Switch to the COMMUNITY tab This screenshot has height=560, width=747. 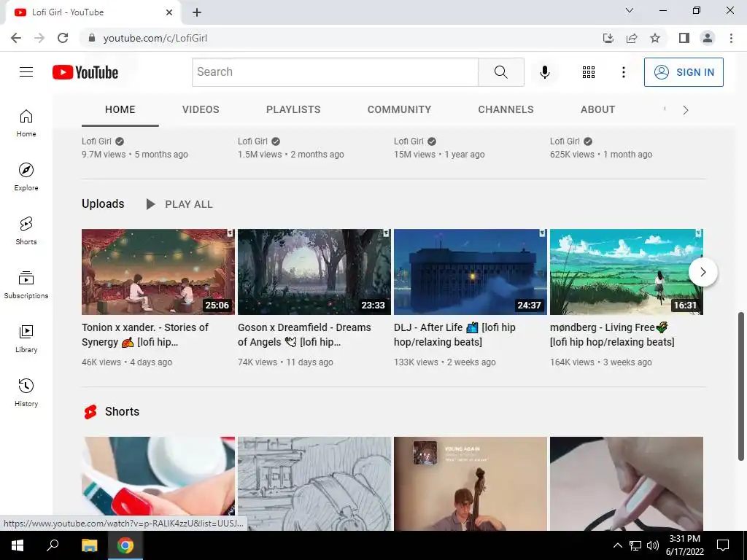[x=399, y=110]
